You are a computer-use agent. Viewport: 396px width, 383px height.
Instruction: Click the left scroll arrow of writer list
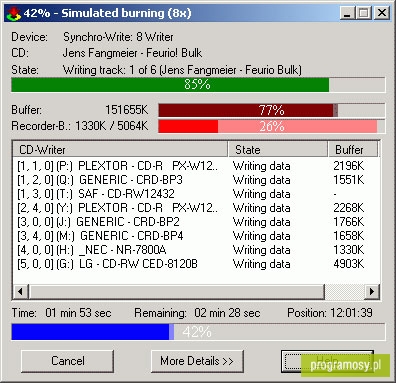click(x=21, y=292)
